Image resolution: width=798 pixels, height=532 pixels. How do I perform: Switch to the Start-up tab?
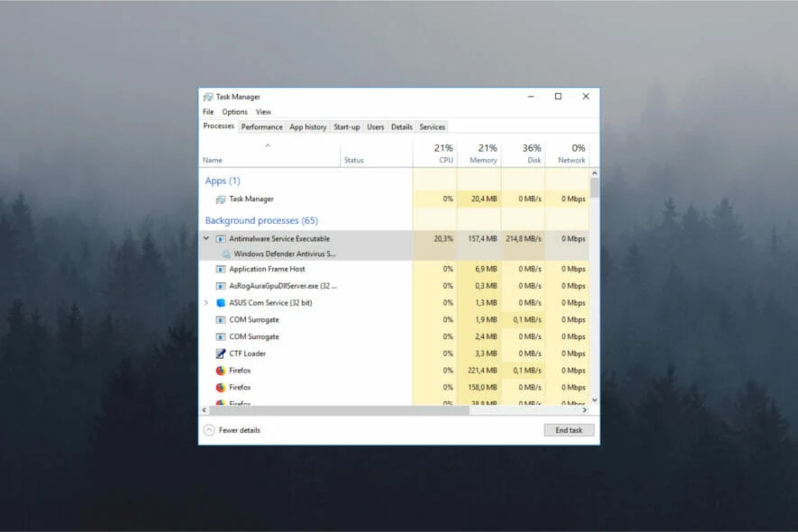[347, 127]
